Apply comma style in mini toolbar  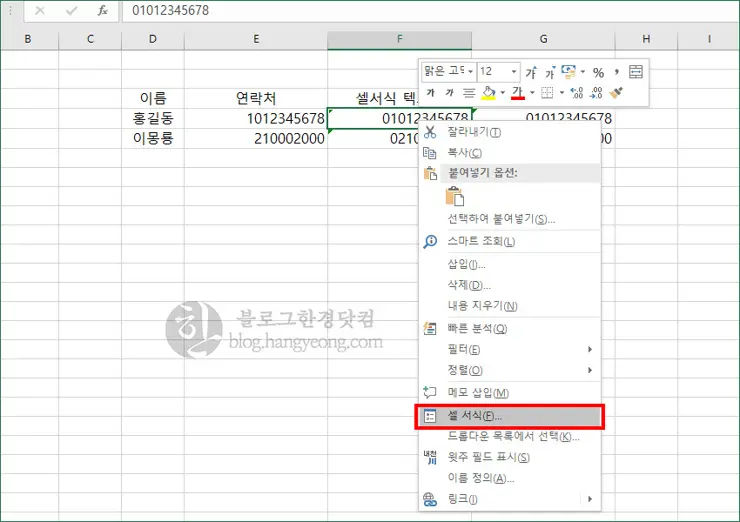(616, 72)
